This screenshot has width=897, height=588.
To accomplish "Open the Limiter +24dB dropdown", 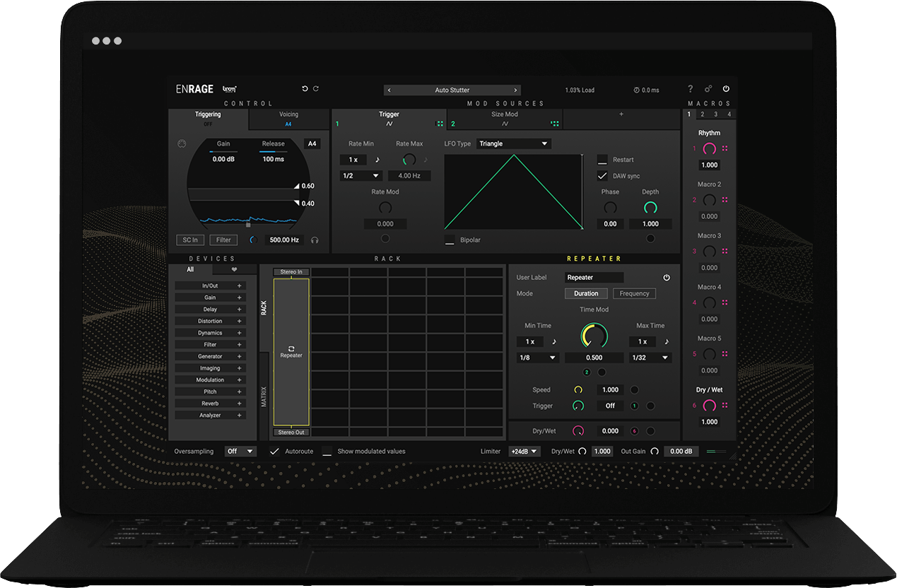I will [524, 452].
